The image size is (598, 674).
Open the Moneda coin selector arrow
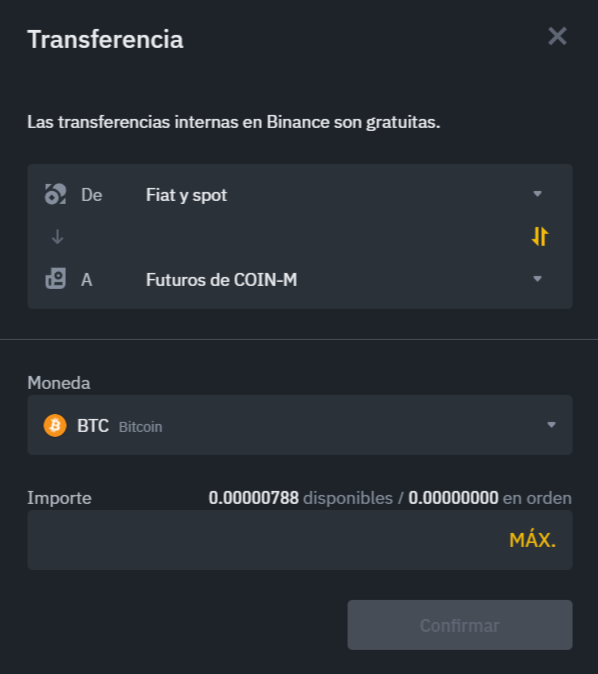click(552, 425)
